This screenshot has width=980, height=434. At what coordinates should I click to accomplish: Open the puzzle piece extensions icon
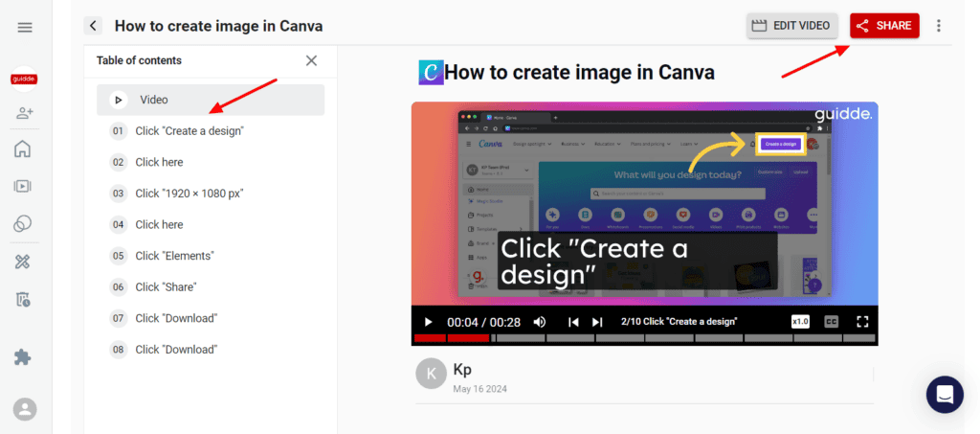23,357
